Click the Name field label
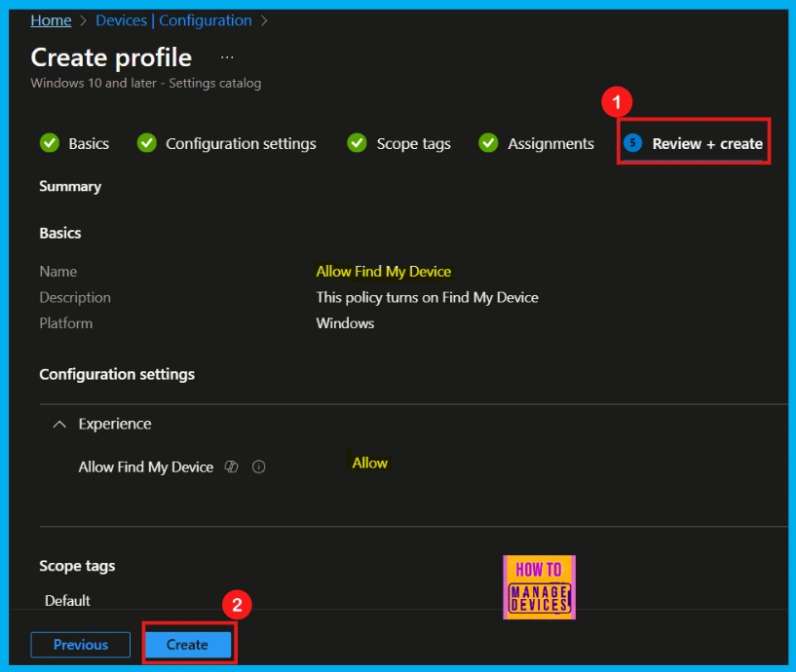Screen dimensions: 796x672 pos(58,272)
